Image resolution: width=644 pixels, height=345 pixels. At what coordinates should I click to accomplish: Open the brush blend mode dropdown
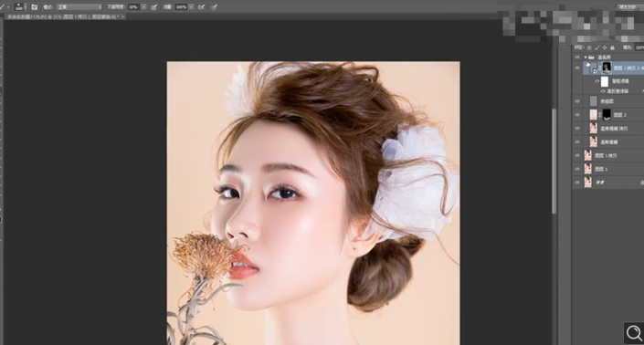pos(79,7)
